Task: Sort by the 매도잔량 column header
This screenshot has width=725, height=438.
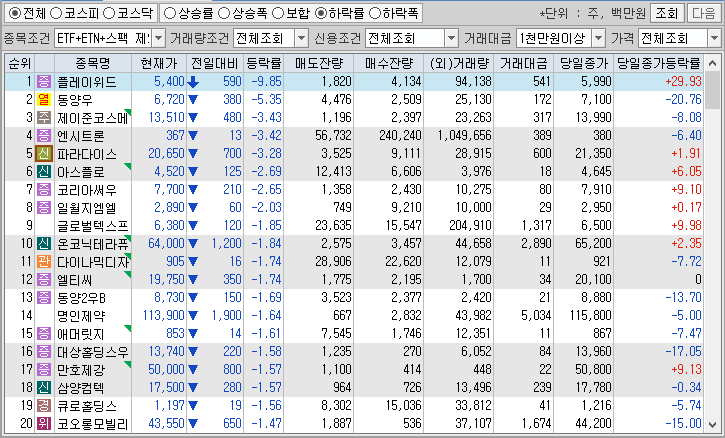Action: pos(319,63)
